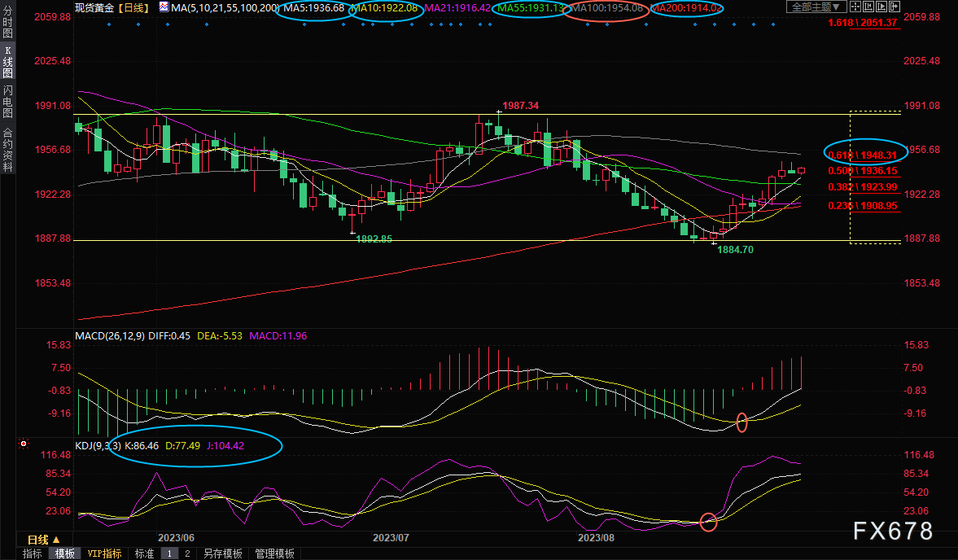Open the 全部主题 theme dropdown
The width and height of the screenshot is (958, 560).
pos(816,7)
